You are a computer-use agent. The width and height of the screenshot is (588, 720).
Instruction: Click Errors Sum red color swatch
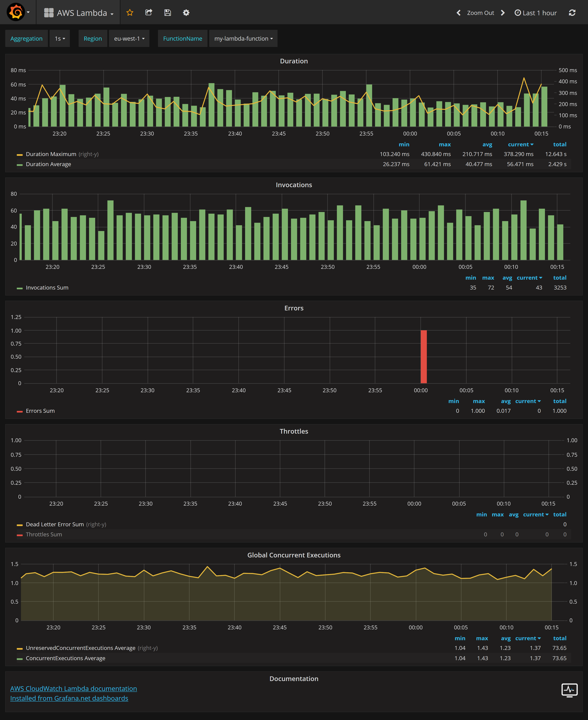(x=20, y=411)
